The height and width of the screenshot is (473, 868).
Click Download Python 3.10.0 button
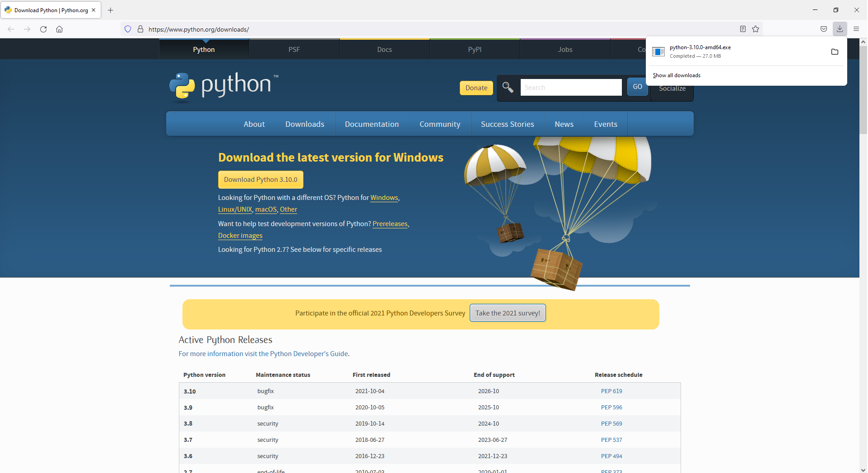click(x=261, y=180)
